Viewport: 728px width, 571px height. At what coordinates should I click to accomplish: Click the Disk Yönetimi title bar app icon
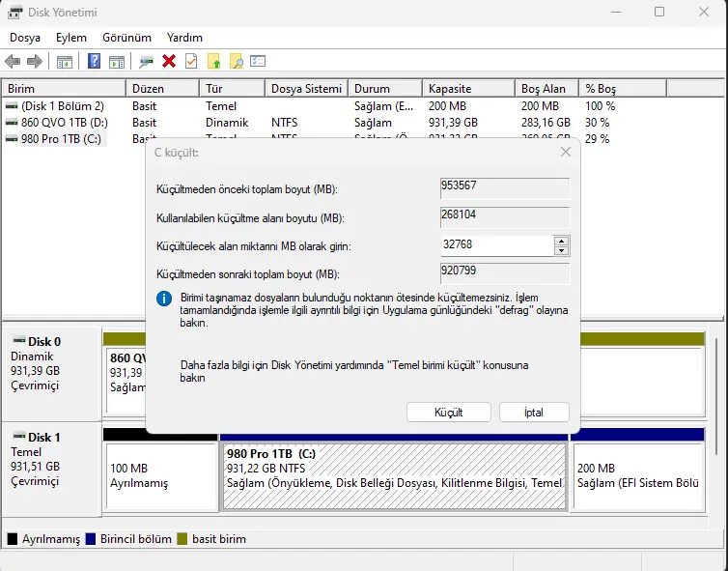click(x=14, y=13)
